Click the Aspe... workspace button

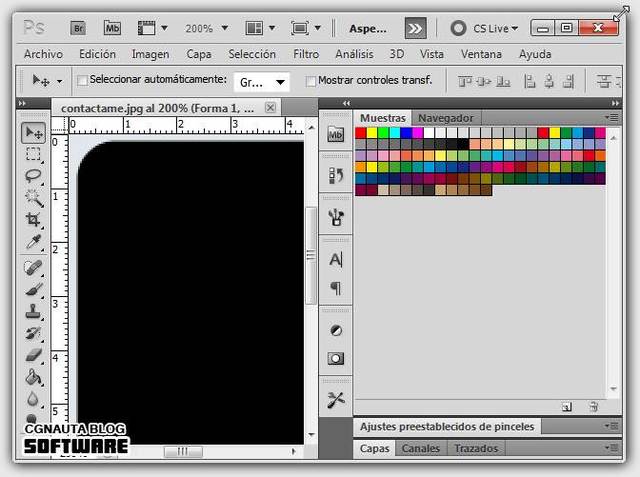coord(368,29)
